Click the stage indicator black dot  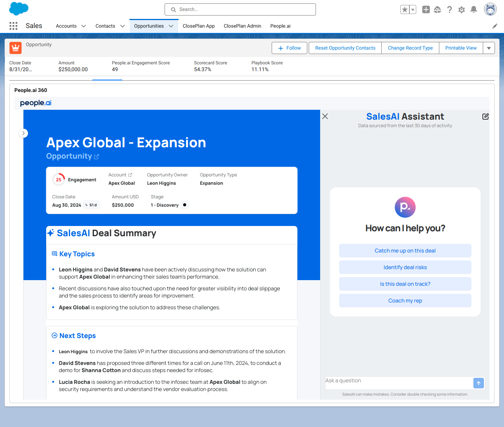(x=185, y=205)
